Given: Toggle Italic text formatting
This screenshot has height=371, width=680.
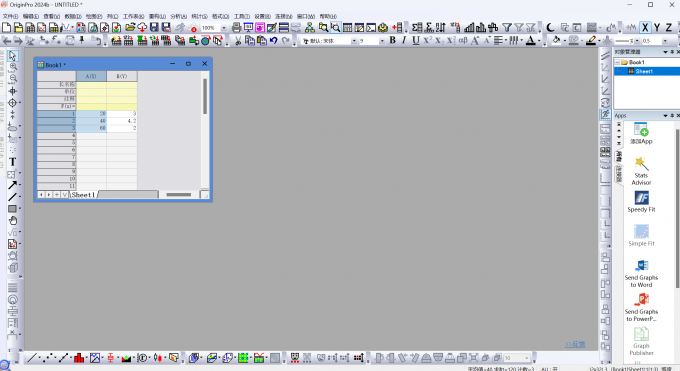Looking at the screenshot, I should 404,40.
